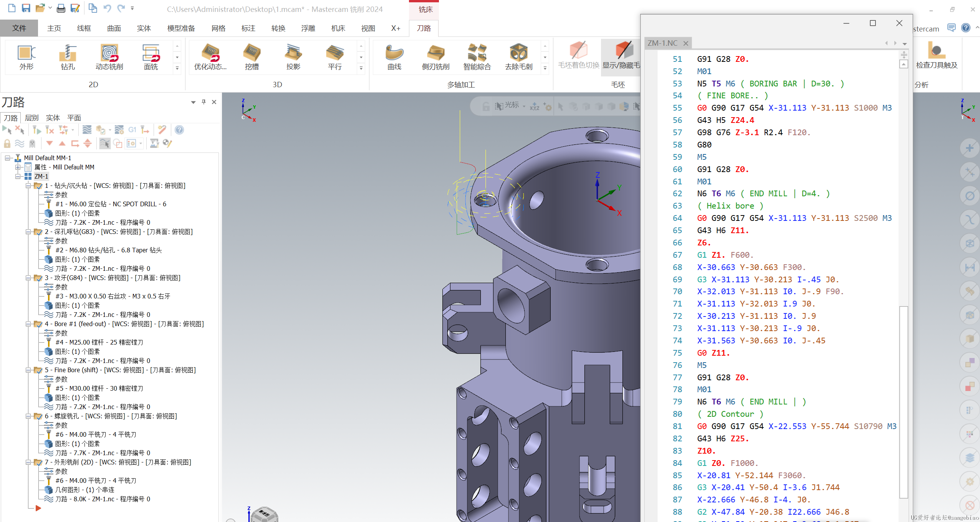The width and height of the screenshot is (980, 522).
Task: Open the 文件 (File) menu
Action: pos(19,28)
